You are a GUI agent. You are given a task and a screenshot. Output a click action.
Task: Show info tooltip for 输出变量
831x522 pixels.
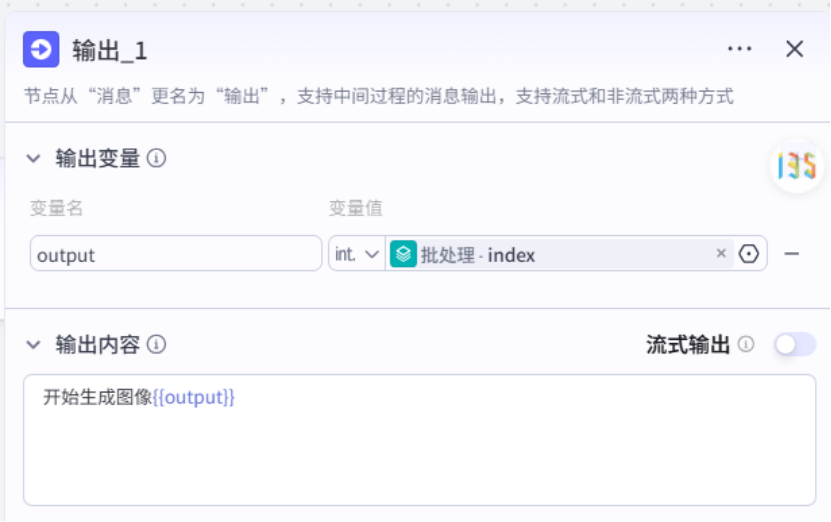click(156, 158)
